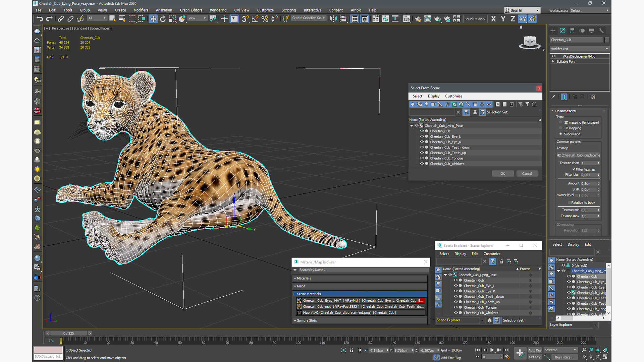644x362 pixels.
Task: Open the Utilities wrench tab in command panel
Action: tap(601, 31)
